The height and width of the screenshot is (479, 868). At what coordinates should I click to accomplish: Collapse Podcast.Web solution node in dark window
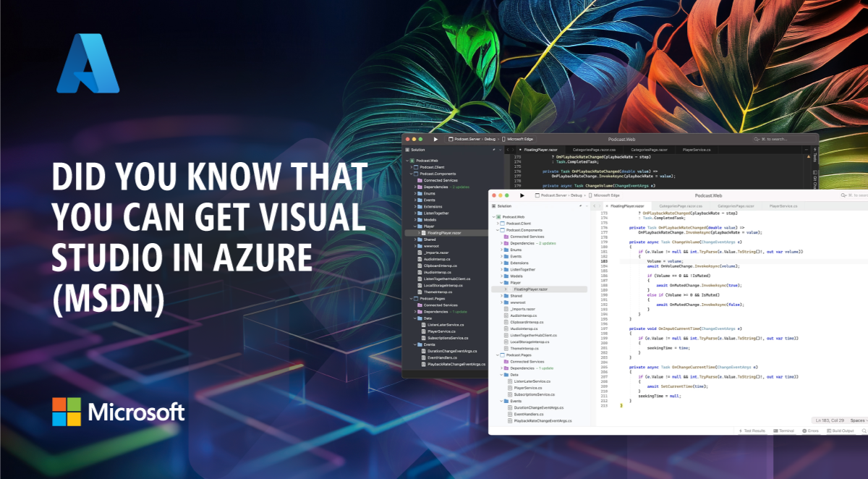tap(407, 160)
